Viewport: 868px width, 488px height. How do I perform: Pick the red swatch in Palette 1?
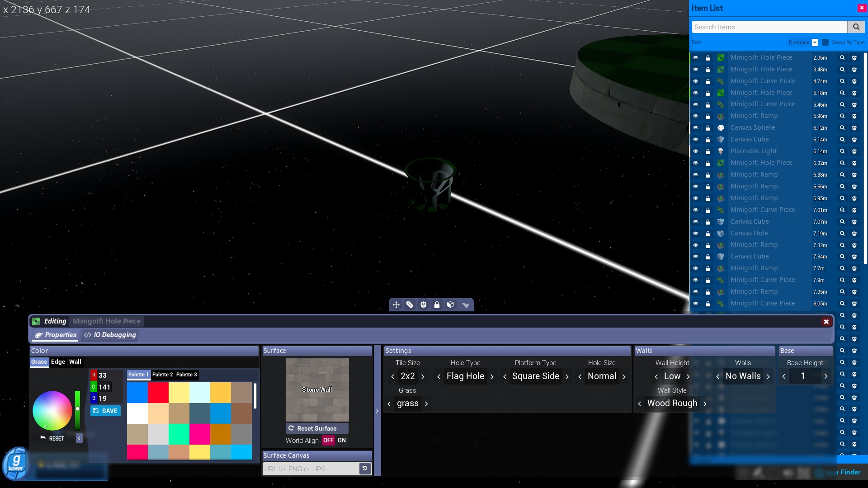pos(158,393)
